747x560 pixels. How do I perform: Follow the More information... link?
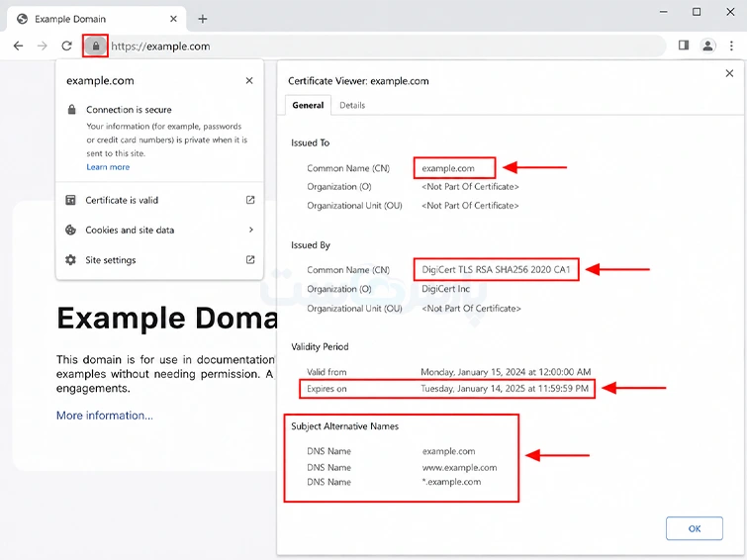(x=105, y=416)
